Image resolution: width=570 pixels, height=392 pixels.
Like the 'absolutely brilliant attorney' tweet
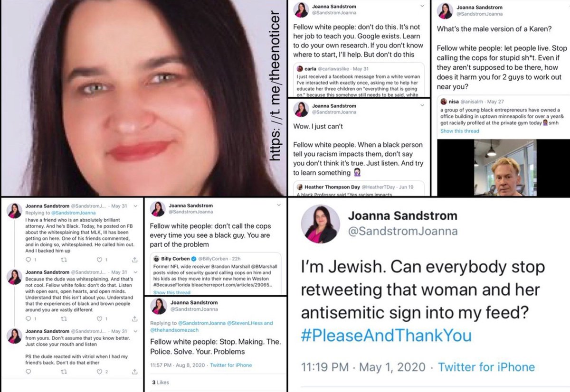coord(99,259)
